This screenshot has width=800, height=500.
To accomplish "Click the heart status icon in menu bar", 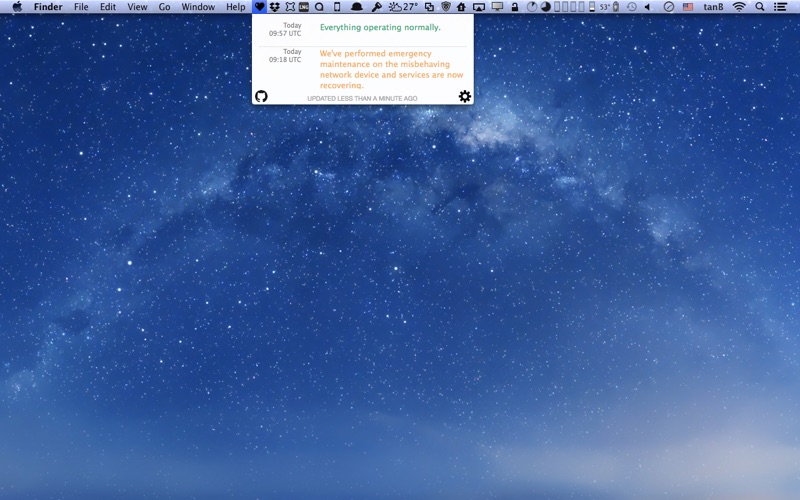I will coord(260,7).
